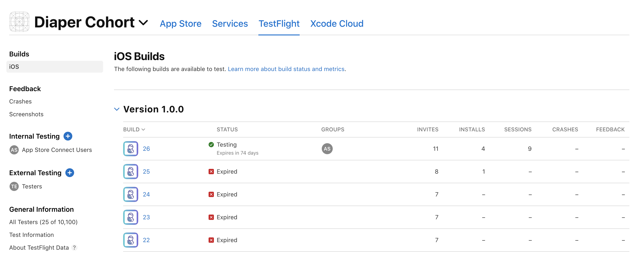Viewport: 644px width, 254px height.
Task: Click the Testing status text for build 26
Action: pos(227,145)
